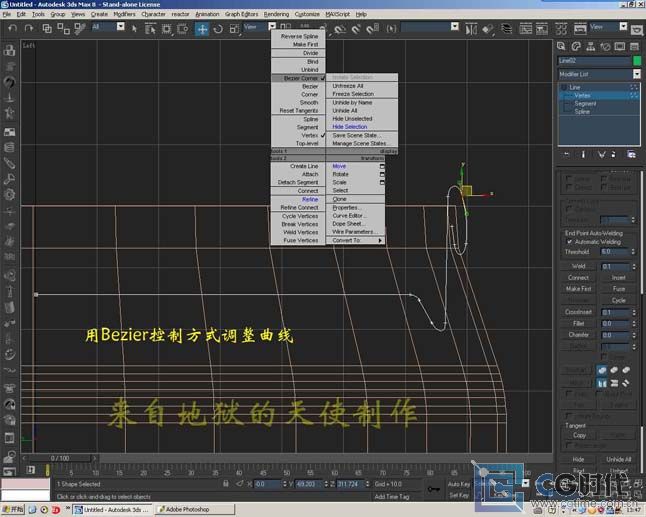The image size is (646, 517).
Task: Select Spline sub-object in modifier stack
Action: click(x=582, y=111)
